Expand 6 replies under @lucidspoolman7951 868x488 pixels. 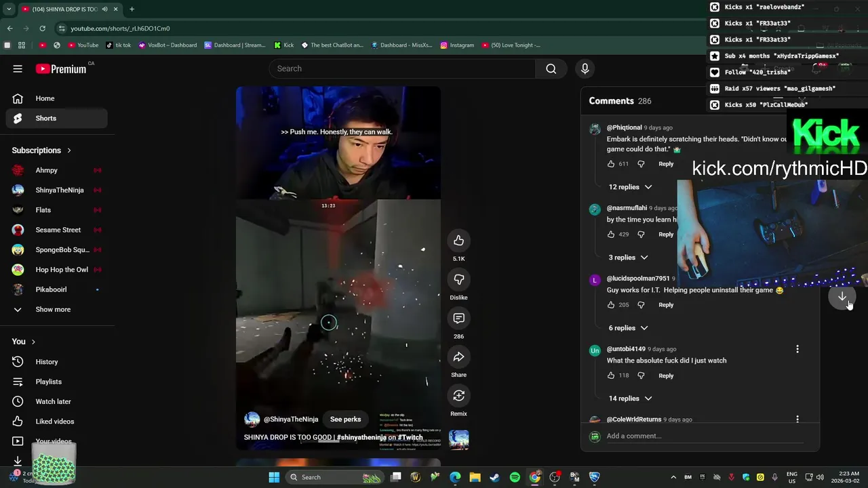click(x=629, y=328)
